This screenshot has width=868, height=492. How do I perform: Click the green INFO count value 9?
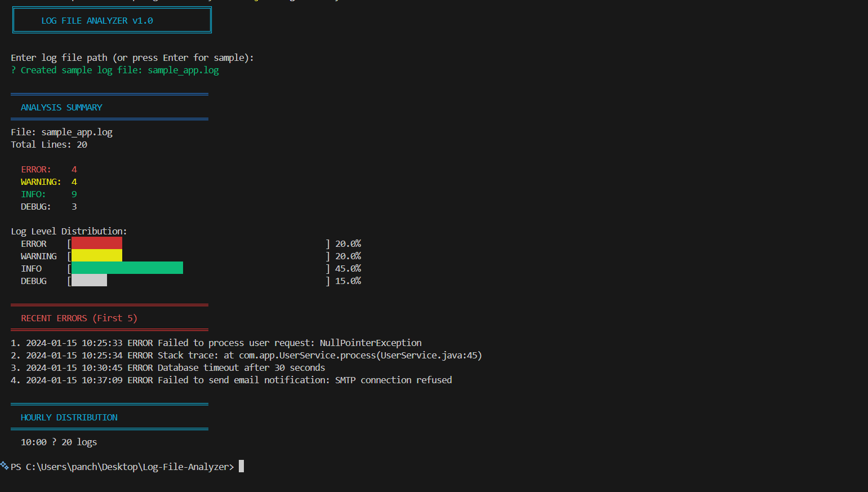(74, 194)
